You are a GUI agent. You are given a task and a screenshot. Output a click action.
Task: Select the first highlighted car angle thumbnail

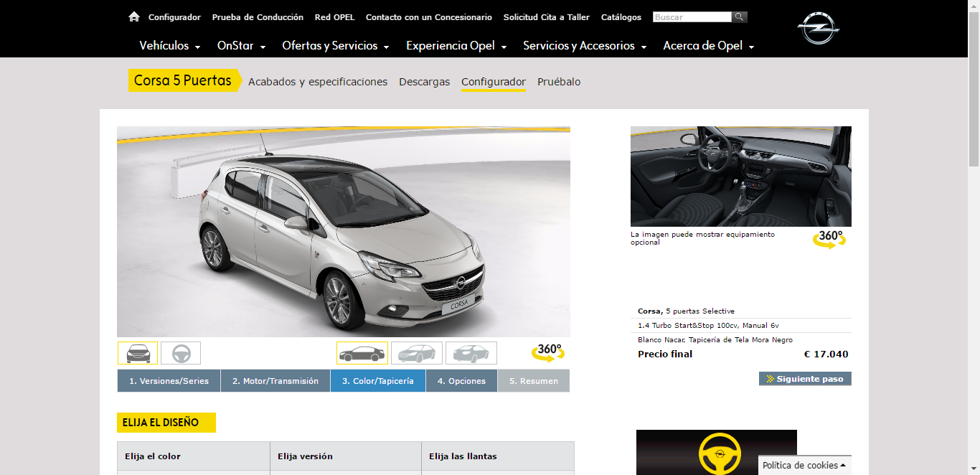362,353
